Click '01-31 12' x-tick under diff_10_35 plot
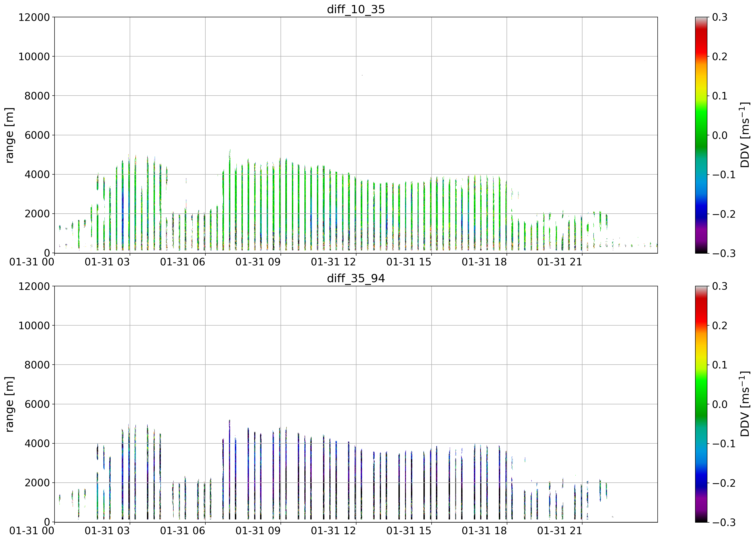756x541 pixels. [333, 262]
